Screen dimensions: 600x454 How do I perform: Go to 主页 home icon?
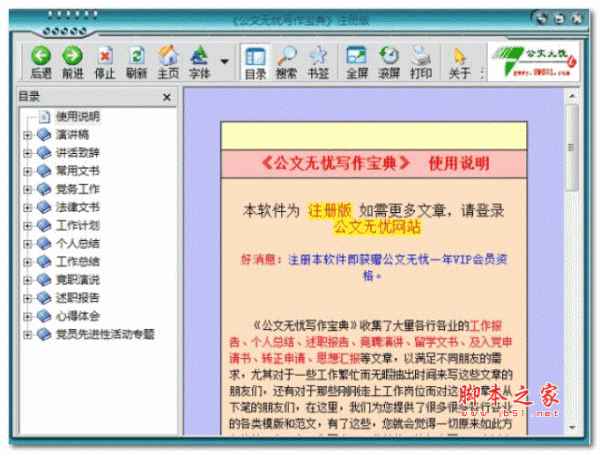point(168,56)
